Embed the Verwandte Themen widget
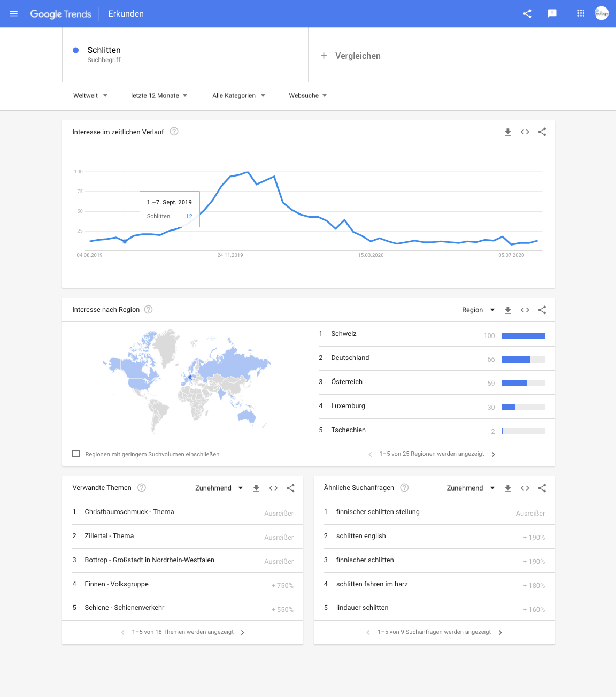 273,488
